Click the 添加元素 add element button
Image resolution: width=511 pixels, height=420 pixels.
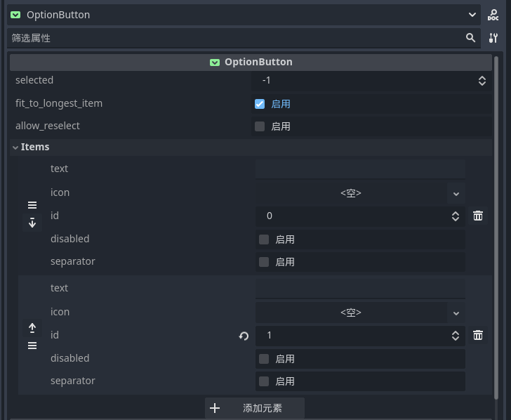click(255, 408)
